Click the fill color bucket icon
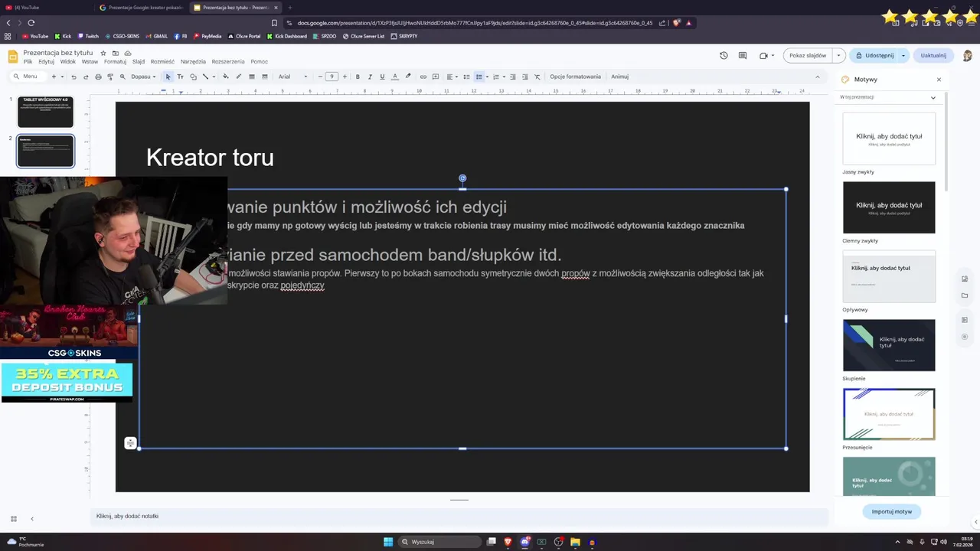This screenshot has height=551, width=980. pos(225,77)
